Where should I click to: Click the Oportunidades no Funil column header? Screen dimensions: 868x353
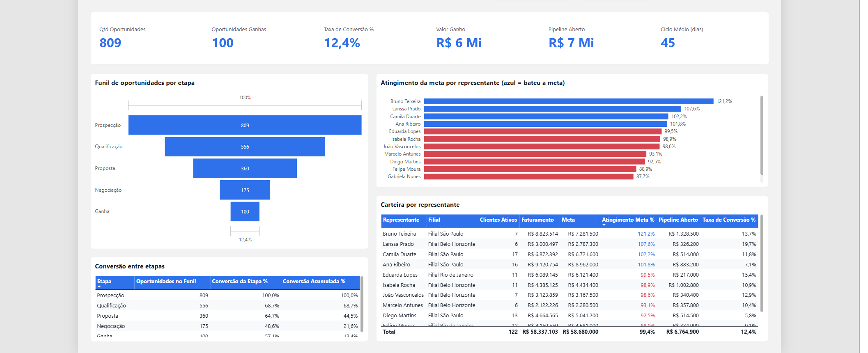click(166, 282)
